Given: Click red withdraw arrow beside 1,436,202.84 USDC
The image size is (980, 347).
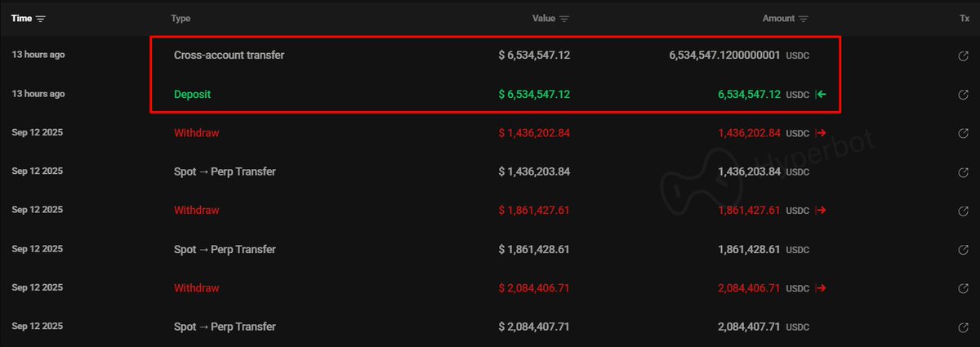Looking at the screenshot, I should (822, 133).
